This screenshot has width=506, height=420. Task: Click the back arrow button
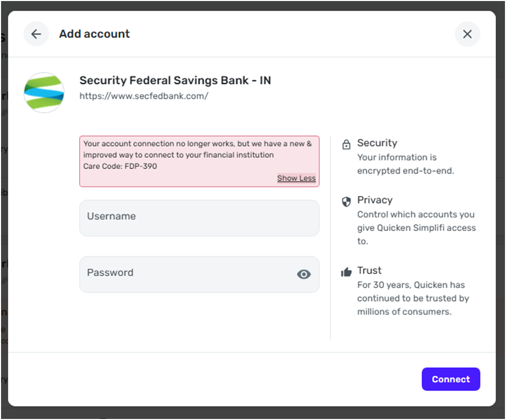pyautogui.click(x=36, y=34)
